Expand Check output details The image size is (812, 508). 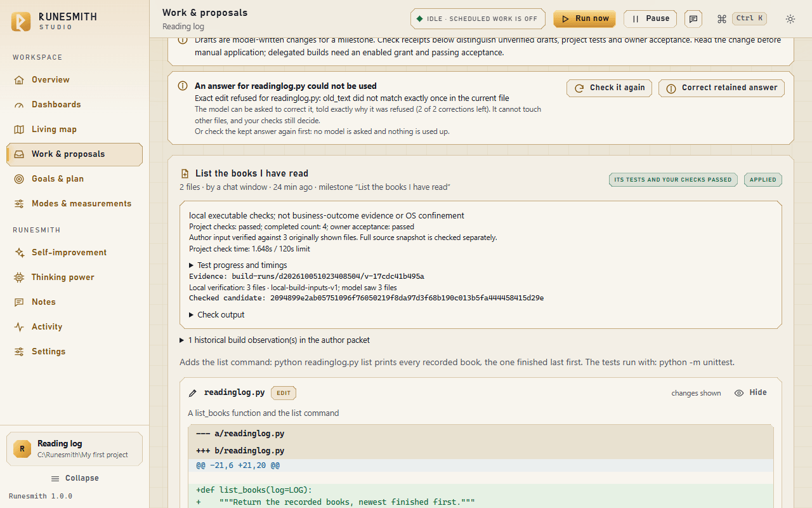(216, 315)
